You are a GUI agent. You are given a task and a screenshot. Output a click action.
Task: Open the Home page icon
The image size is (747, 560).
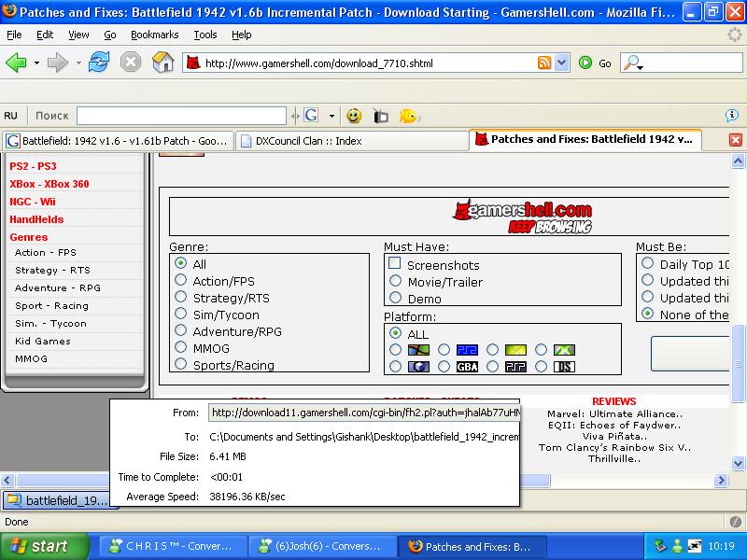(162, 63)
